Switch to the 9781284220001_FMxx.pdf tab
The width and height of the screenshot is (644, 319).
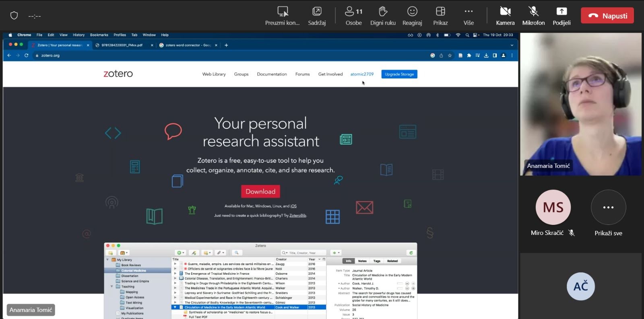click(122, 45)
